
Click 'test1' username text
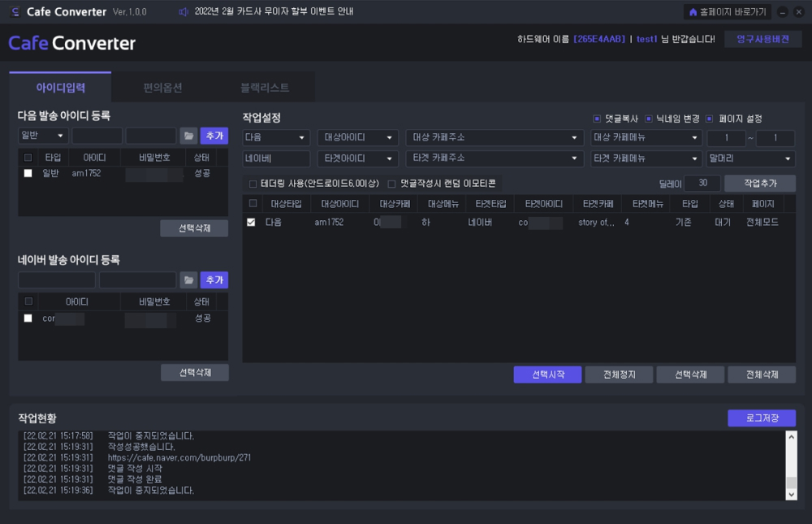pos(646,39)
